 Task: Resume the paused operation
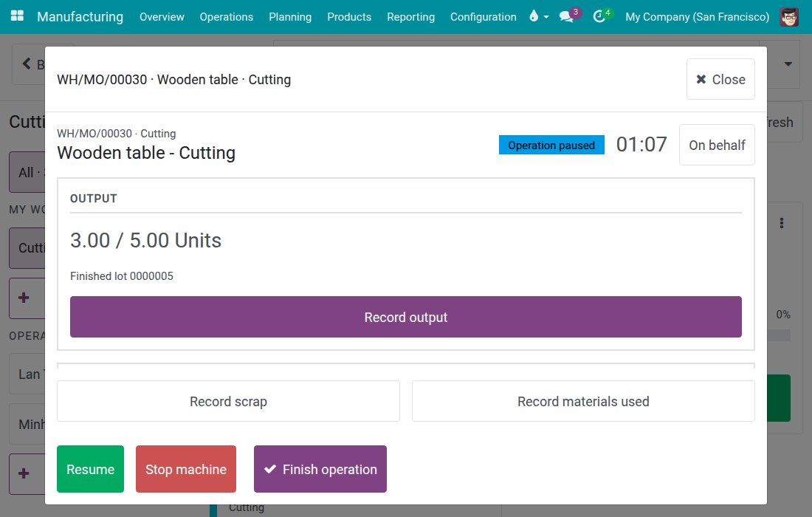tap(91, 469)
